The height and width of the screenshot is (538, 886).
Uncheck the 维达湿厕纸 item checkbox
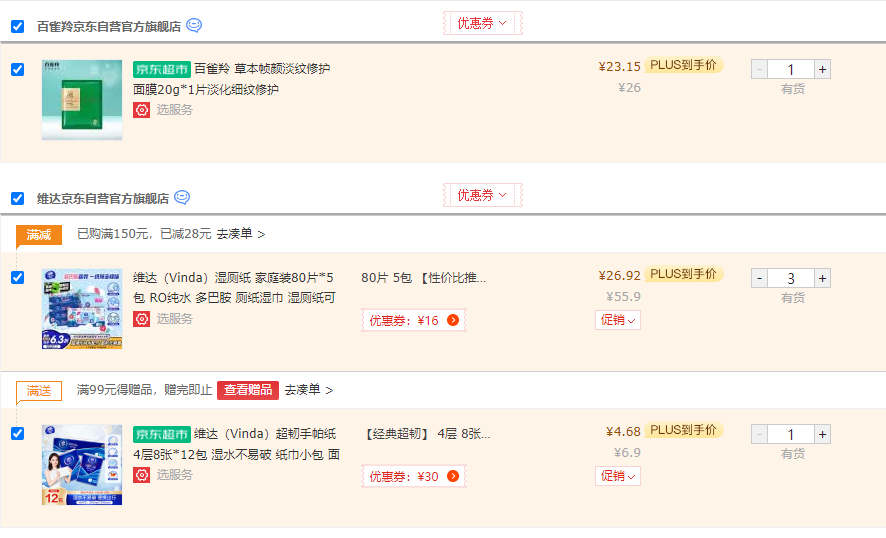click(x=18, y=277)
